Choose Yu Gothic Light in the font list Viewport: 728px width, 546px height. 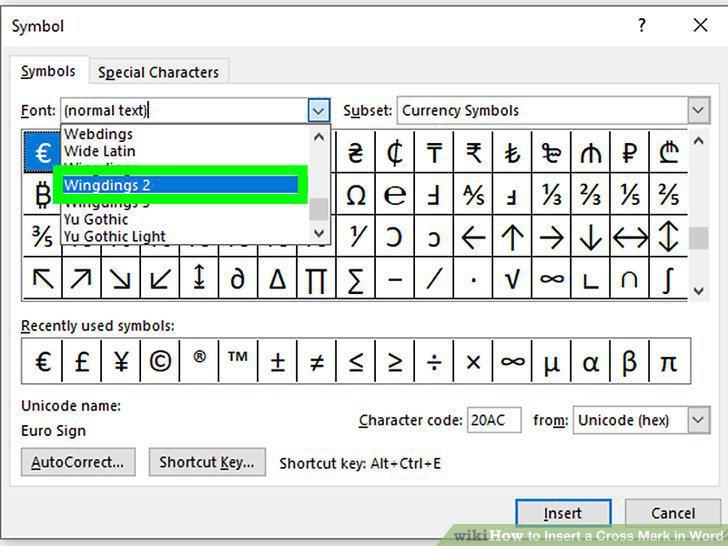click(x=185, y=236)
